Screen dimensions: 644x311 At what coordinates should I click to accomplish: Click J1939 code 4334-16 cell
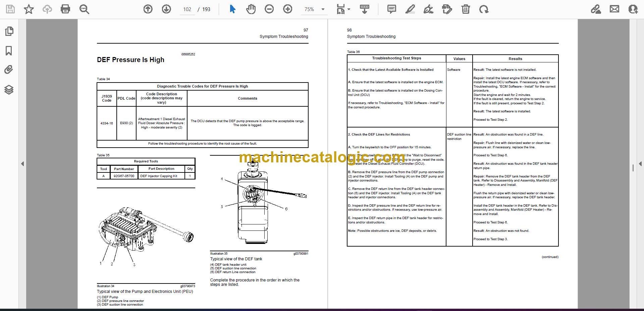tap(107, 123)
